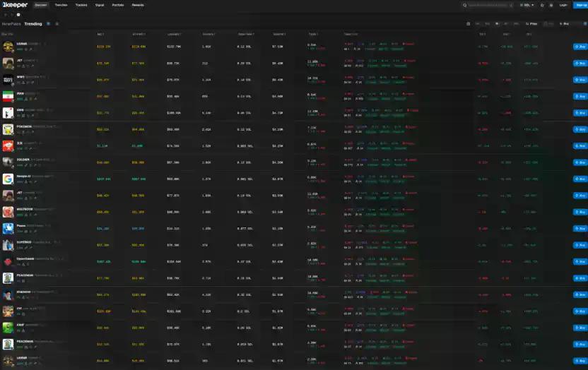
Task: Open the IRAN flag token avatar
Action: tap(8, 96)
